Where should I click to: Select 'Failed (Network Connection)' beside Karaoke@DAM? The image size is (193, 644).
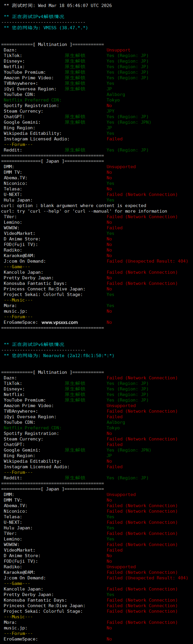pos(142,572)
